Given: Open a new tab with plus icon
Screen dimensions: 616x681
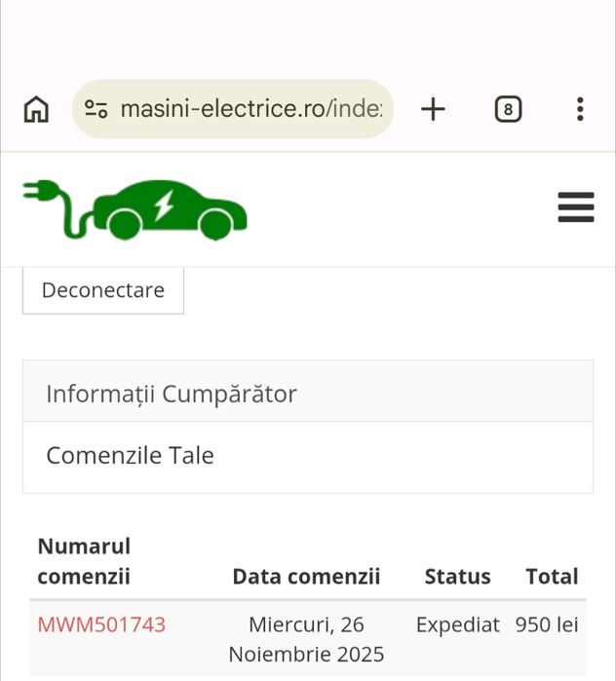Looking at the screenshot, I should 433,109.
